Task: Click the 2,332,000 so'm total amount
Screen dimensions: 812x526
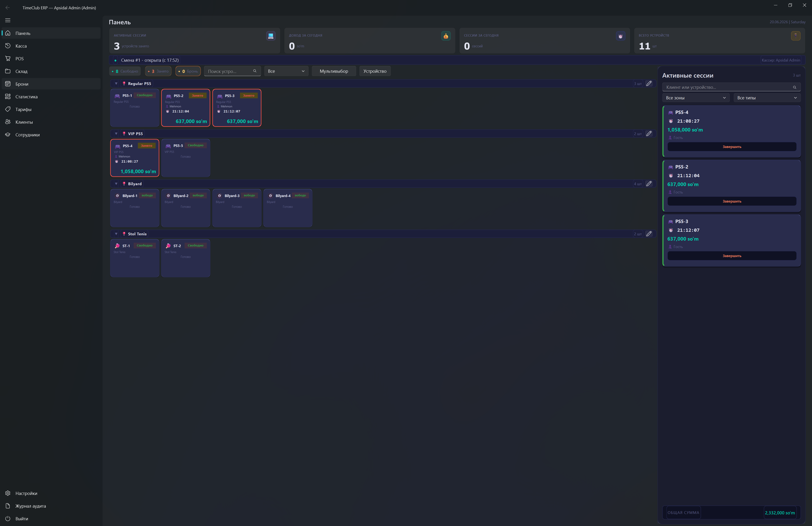Action: [780, 513]
